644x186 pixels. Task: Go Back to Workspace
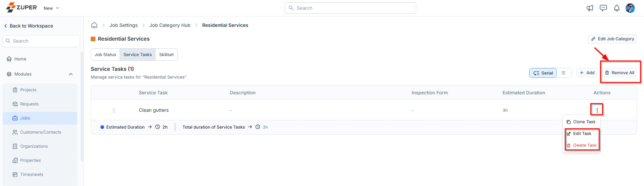29,26
